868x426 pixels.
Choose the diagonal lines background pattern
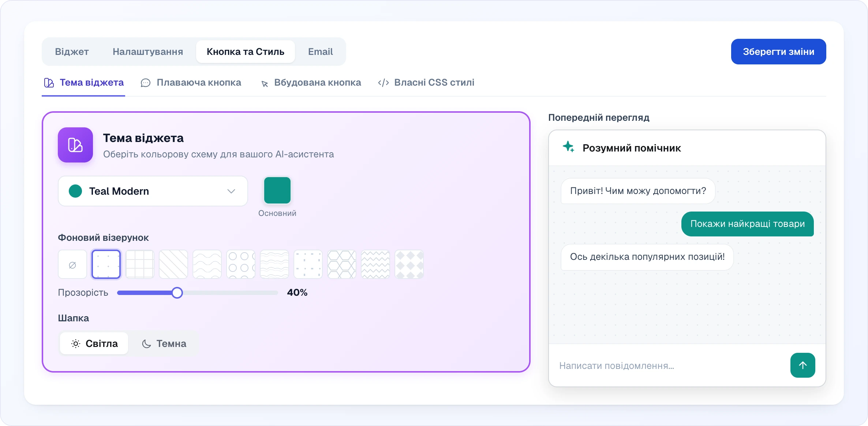click(x=173, y=264)
